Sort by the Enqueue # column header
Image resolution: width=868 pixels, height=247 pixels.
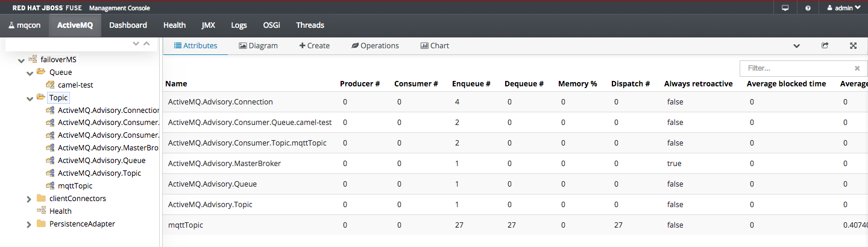click(x=471, y=84)
